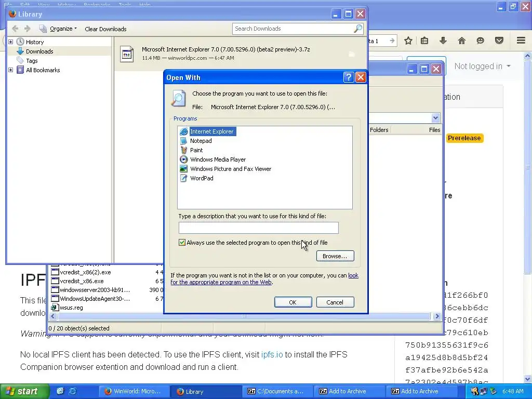Click the page scrollbar up arrow
The image size is (532, 399).
coord(528,56)
